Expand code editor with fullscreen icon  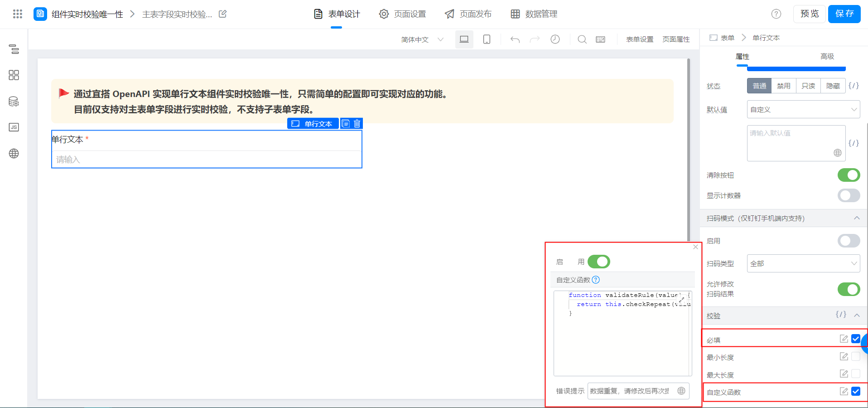coord(682,299)
